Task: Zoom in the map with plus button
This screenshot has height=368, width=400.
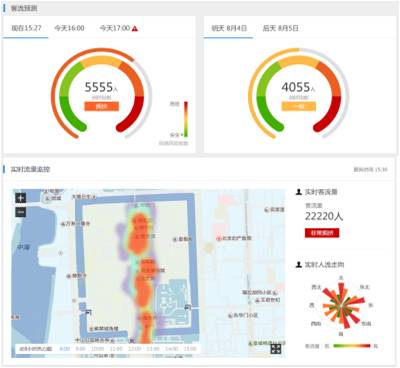Action: pos(21,198)
